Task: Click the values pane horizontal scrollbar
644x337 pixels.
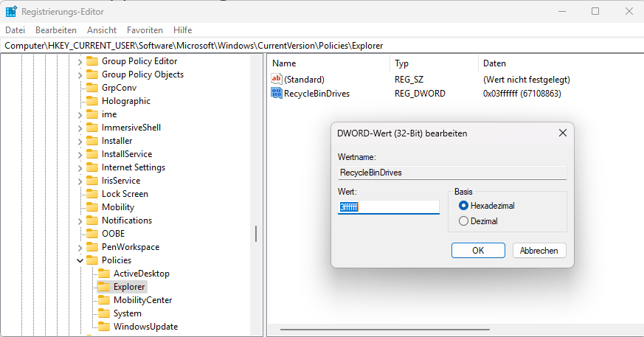Action: [385, 329]
